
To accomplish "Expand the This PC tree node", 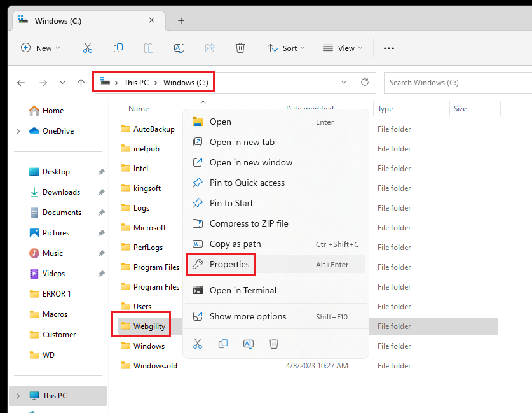I will click(18, 396).
